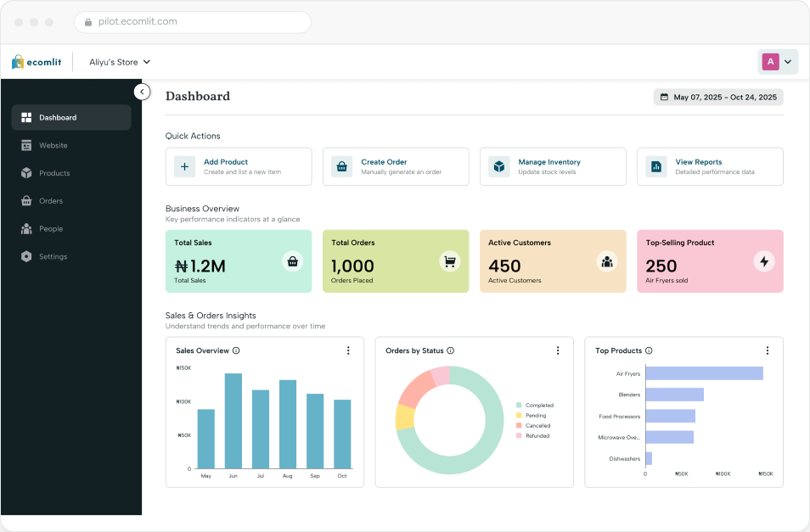Click the basket icon on Total Sales card
The width and height of the screenshot is (810, 532).
[x=293, y=261]
